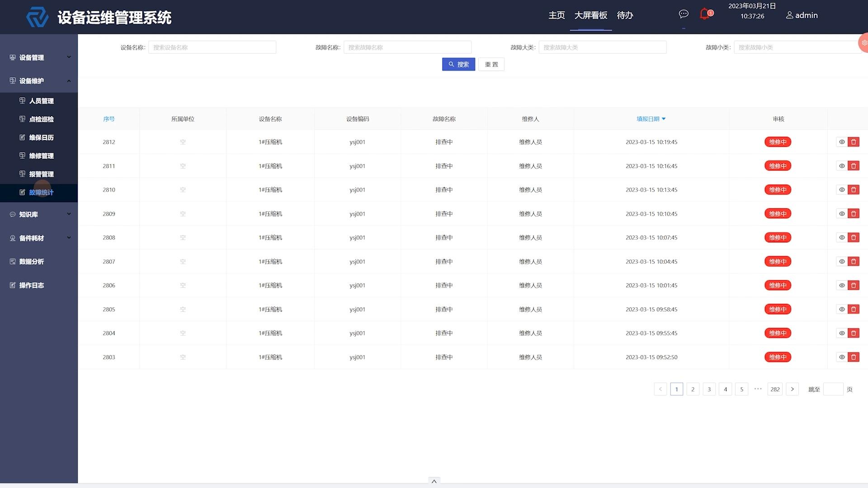This screenshot has height=488, width=868.
Task: Open 点检巡检 submenu item
Action: pyautogui.click(x=39, y=119)
